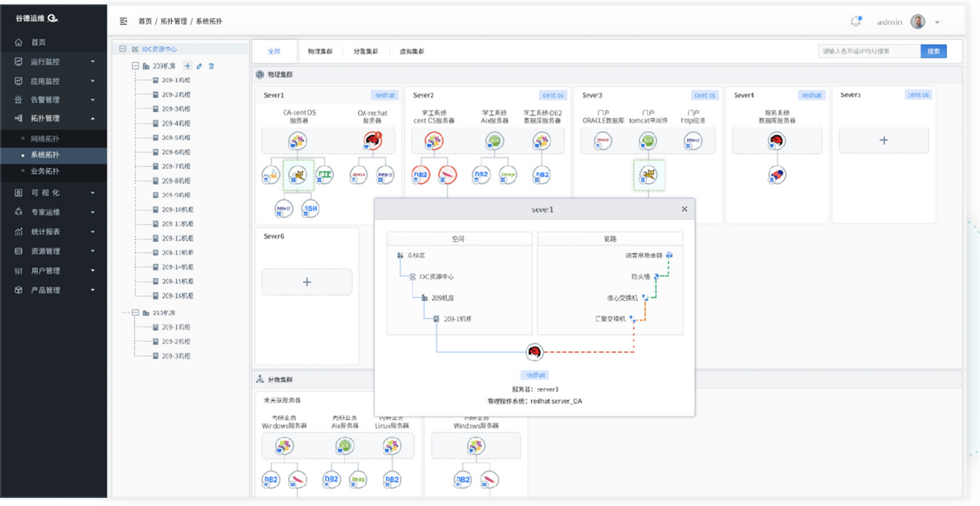
Task: Open 统计报表 in the sidebar
Action: pyautogui.click(x=53, y=232)
